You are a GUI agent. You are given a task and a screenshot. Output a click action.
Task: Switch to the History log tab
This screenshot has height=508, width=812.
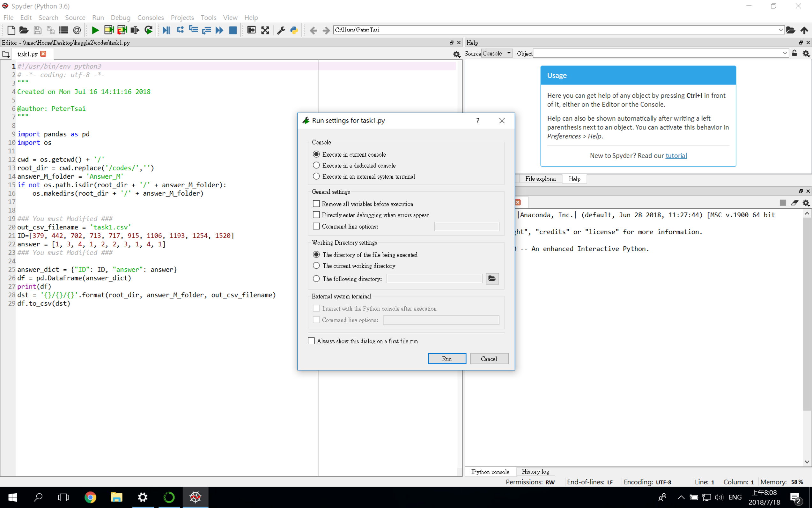click(x=535, y=472)
